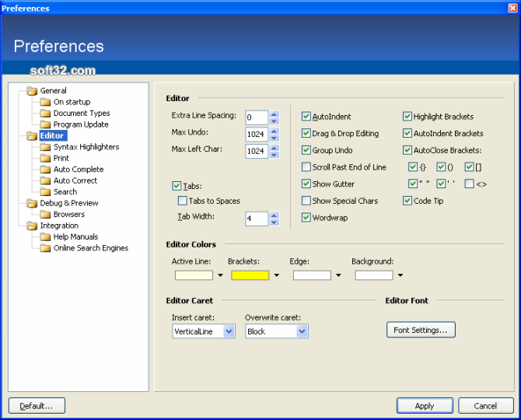Click the Edge color swatch
Image resolution: width=521 pixels, height=420 pixels.
click(x=312, y=275)
